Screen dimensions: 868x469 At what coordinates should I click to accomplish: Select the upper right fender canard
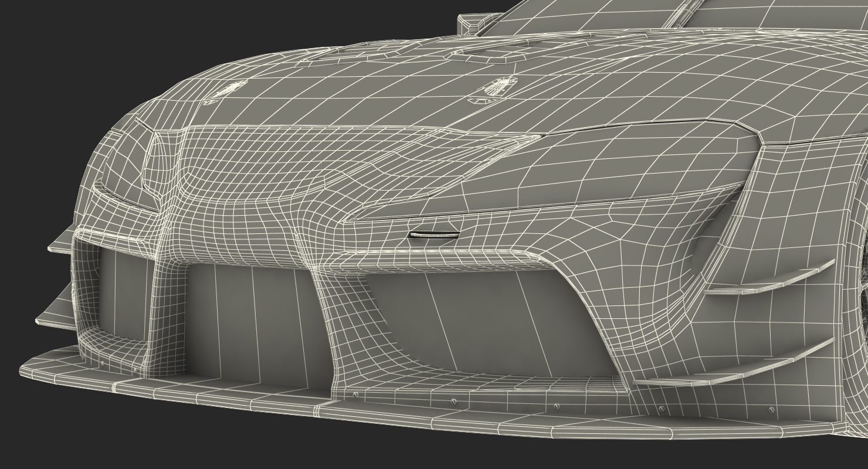[x=769, y=277]
